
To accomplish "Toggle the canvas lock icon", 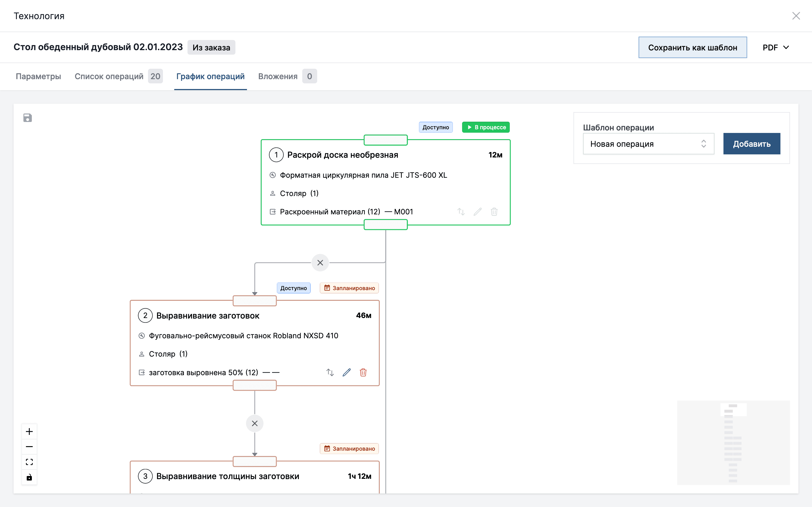I will click(29, 477).
